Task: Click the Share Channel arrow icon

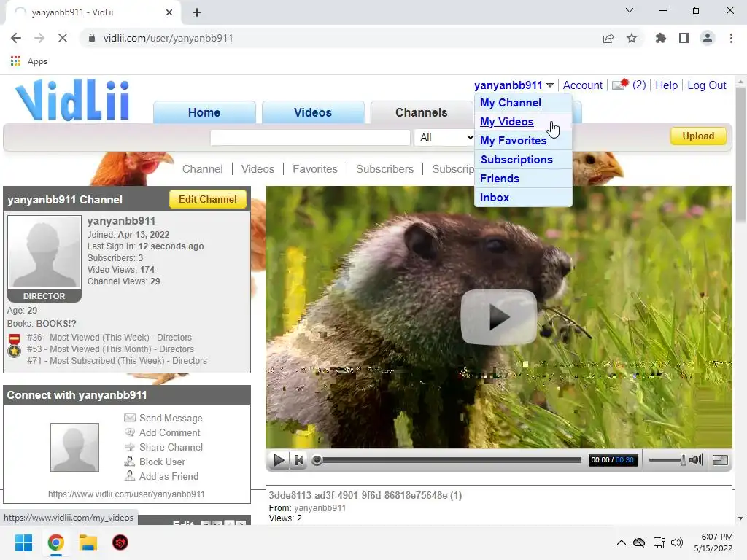Action: tap(130, 447)
